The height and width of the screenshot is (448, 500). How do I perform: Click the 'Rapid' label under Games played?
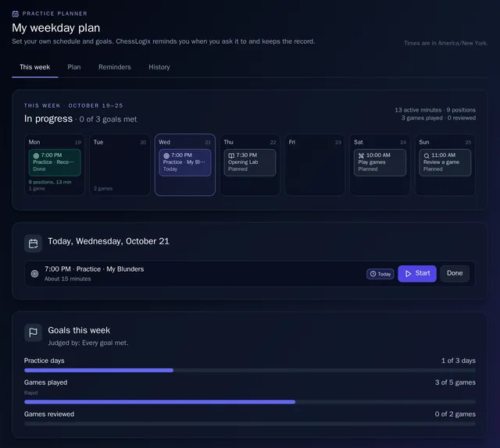pyautogui.click(x=31, y=393)
